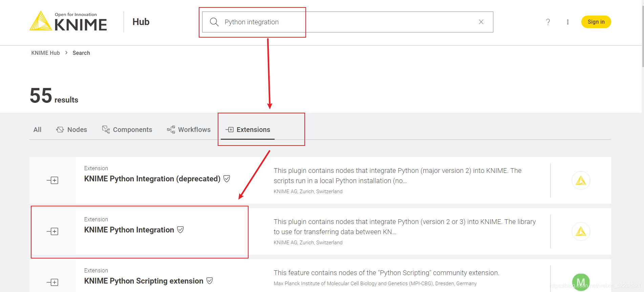Click the node icon on the Nodes tab
Screen dimensions: 644x292
(60, 129)
